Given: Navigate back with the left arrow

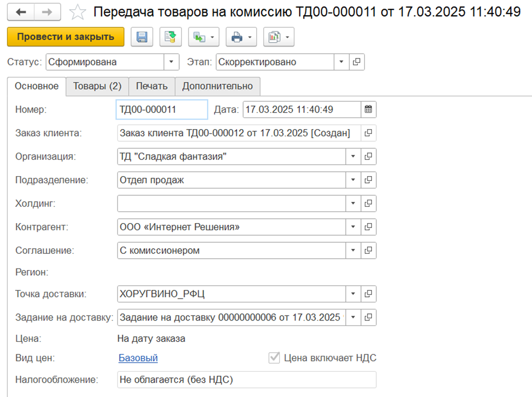Looking at the screenshot, I should click(24, 11).
